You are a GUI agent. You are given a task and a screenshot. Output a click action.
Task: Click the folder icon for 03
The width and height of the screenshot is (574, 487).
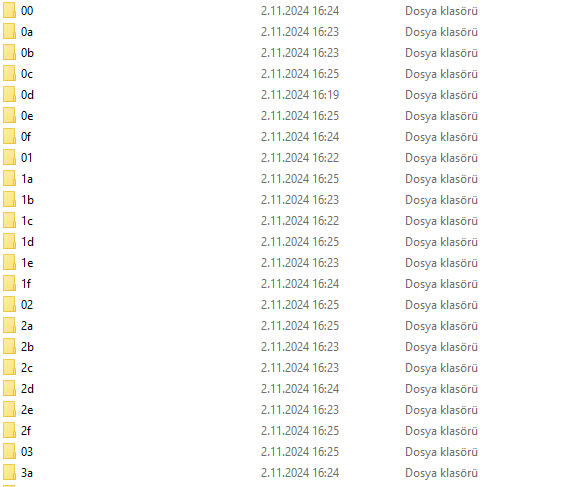pos(10,451)
